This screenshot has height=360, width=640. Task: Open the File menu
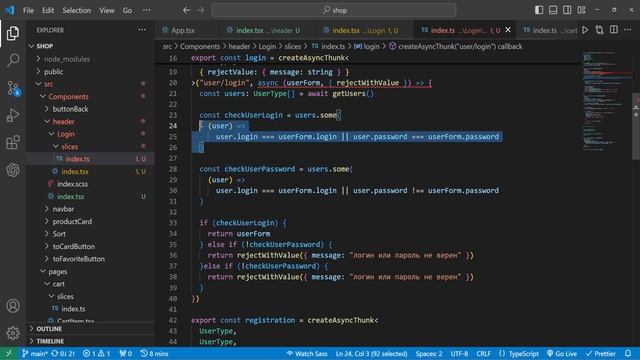point(28,10)
